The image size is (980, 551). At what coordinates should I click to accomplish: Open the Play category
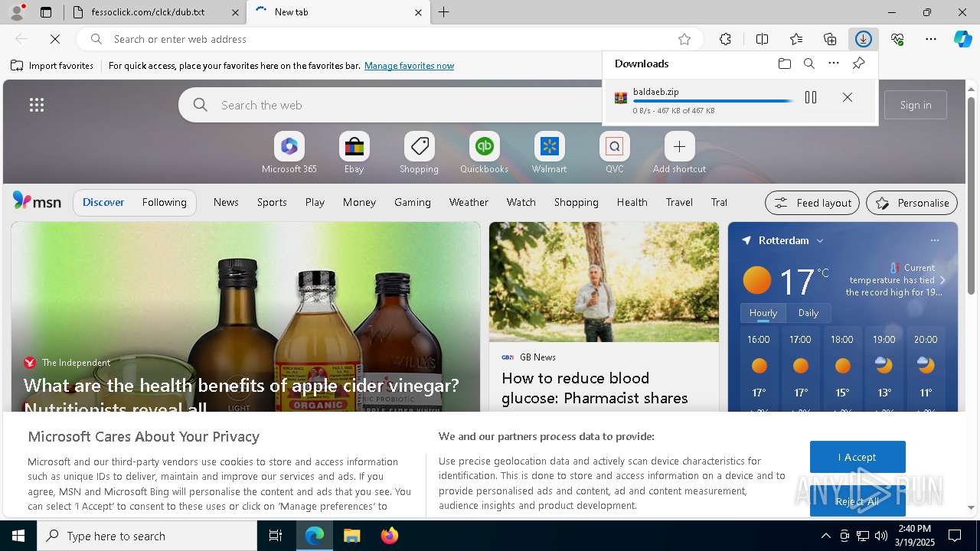pyautogui.click(x=315, y=202)
